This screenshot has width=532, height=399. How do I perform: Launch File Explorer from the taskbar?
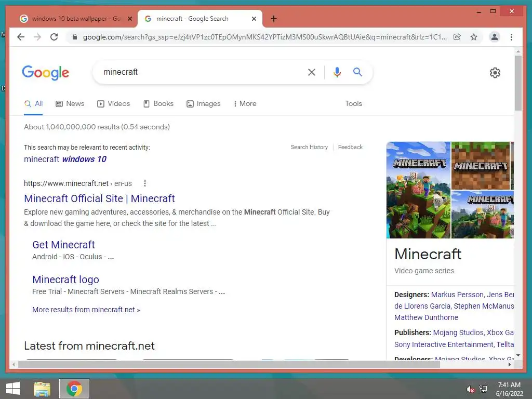point(42,389)
